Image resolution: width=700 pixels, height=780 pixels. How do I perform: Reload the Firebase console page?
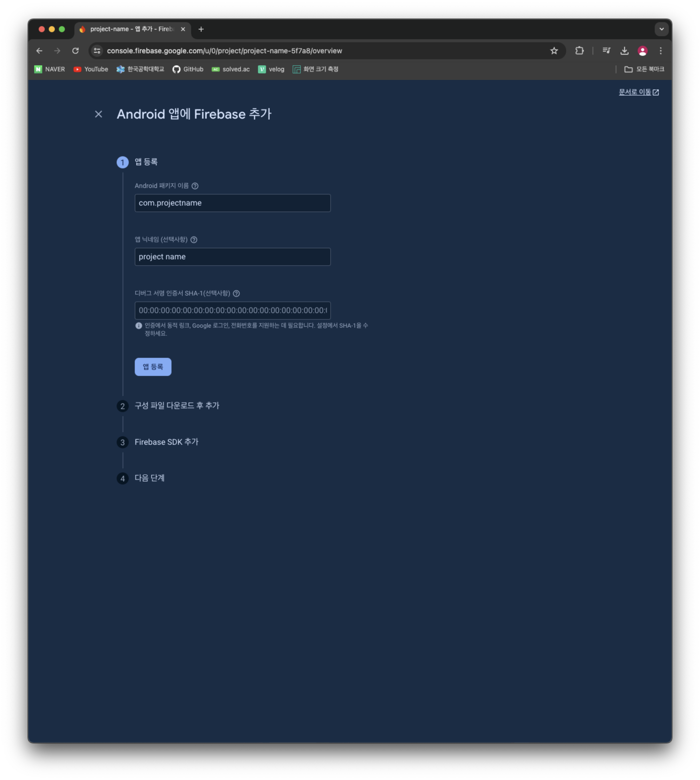coord(75,51)
